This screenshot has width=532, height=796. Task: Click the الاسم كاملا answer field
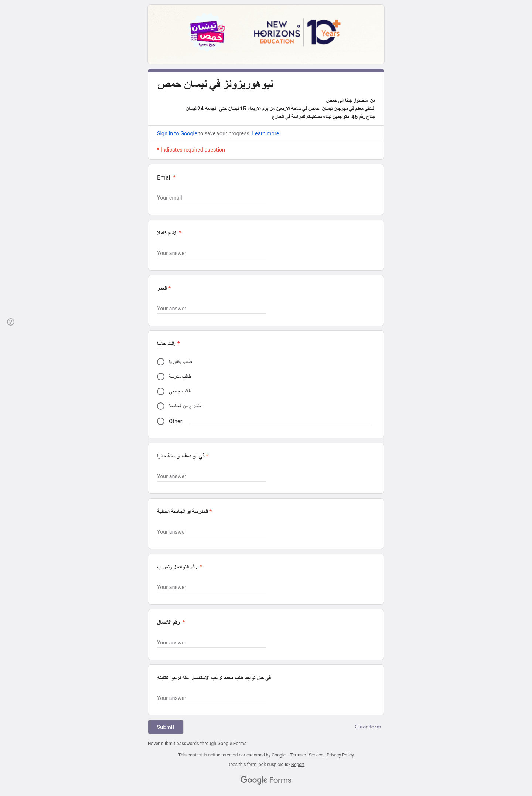(211, 253)
